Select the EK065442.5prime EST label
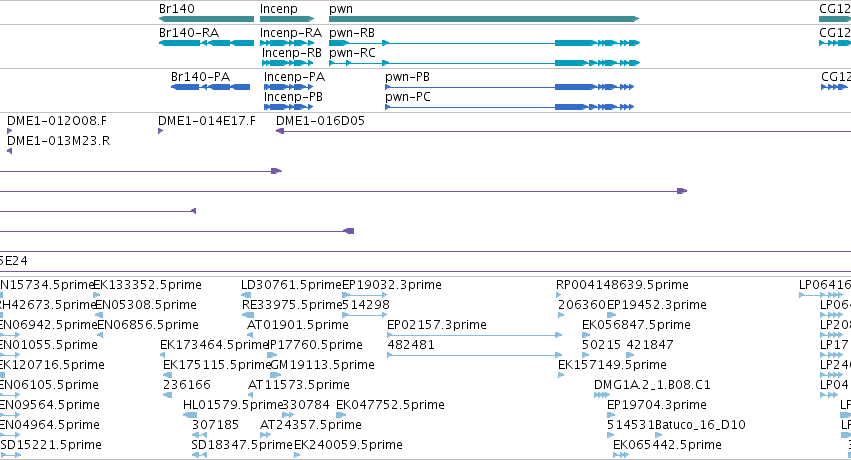851x460 pixels. [x=668, y=446]
